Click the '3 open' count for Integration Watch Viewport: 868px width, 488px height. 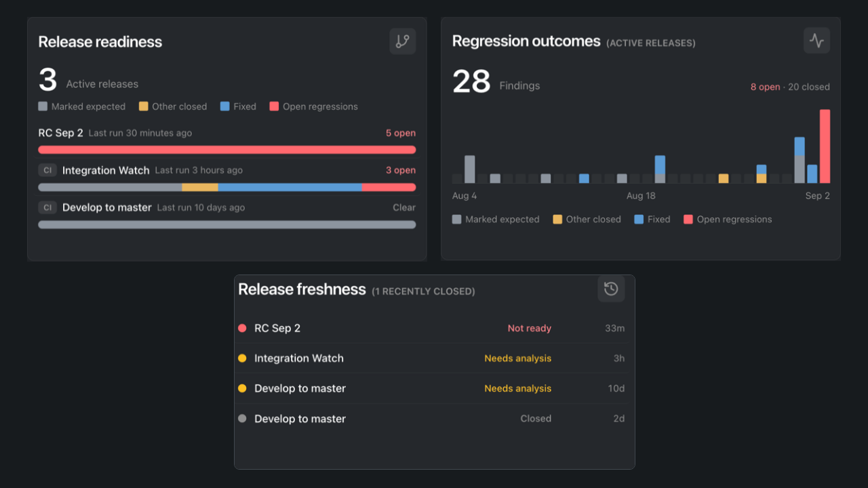point(401,170)
